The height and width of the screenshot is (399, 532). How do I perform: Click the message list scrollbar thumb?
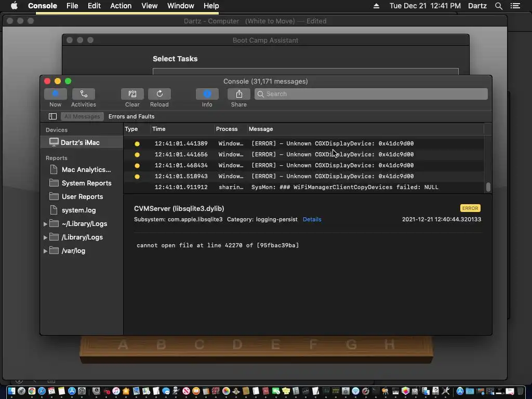(x=488, y=187)
